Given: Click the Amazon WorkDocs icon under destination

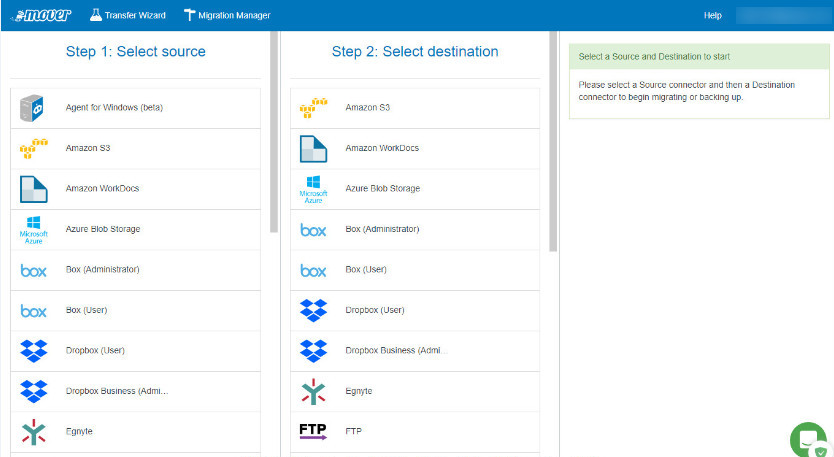Looking at the screenshot, I should 313,148.
